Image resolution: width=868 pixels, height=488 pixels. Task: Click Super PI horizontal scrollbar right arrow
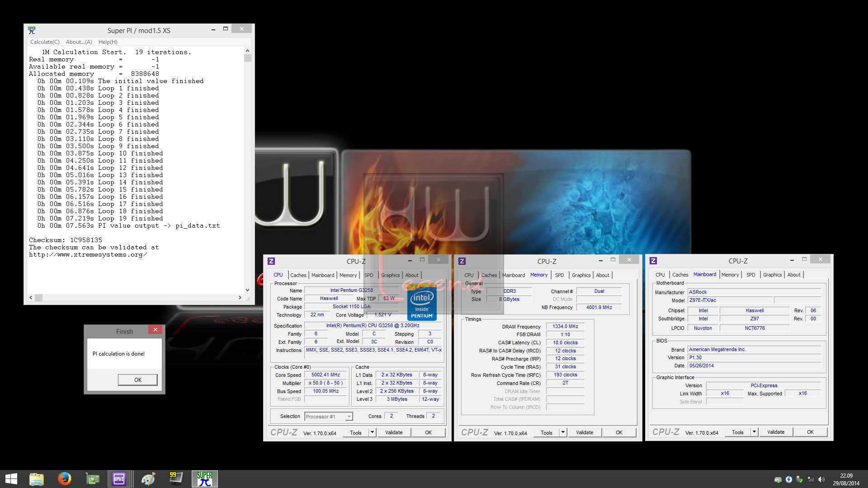(x=240, y=297)
